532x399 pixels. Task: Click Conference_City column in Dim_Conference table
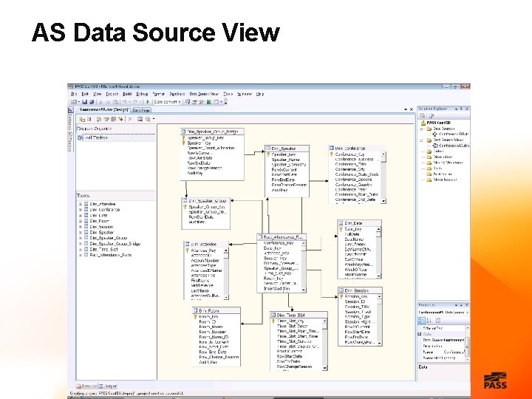pyautogui.click(x=349, y=169)
